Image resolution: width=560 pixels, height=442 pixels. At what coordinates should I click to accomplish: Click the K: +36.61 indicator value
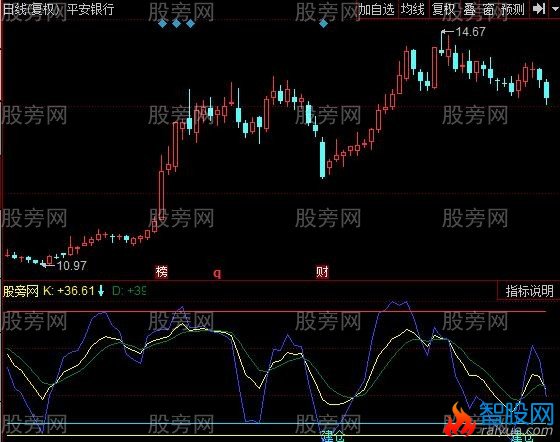pyautogui.click(x=69, y=291)
